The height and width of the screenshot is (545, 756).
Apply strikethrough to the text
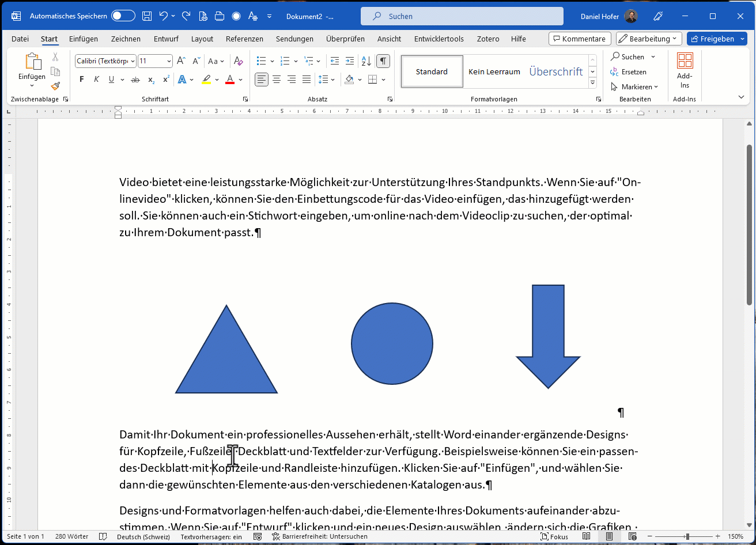(135, 80)
